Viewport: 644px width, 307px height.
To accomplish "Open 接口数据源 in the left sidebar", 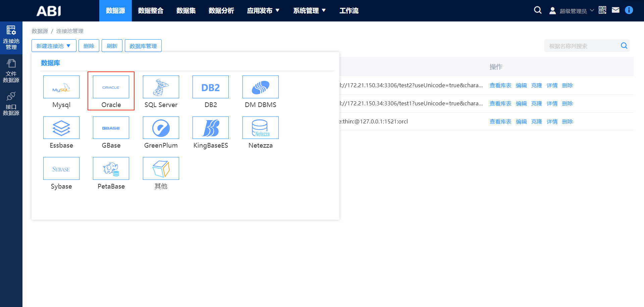I will (11, 104).
